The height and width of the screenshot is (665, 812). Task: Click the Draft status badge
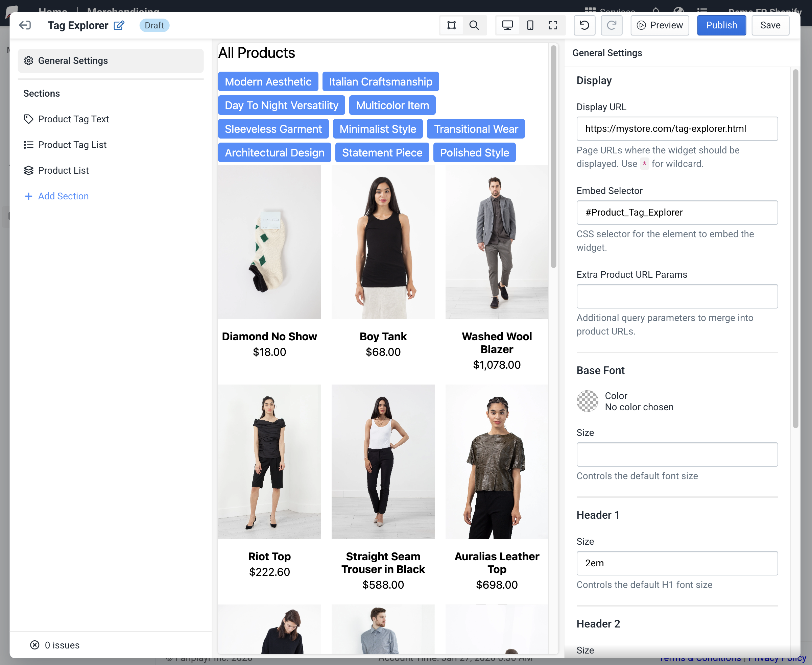pos(154,25)
